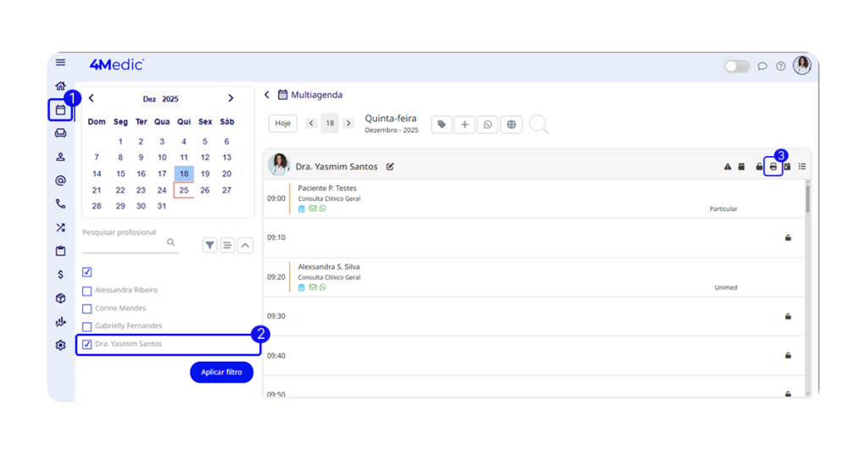
Task: Collapse the professional filter with chevron up
Action: (x=244, y=245)
